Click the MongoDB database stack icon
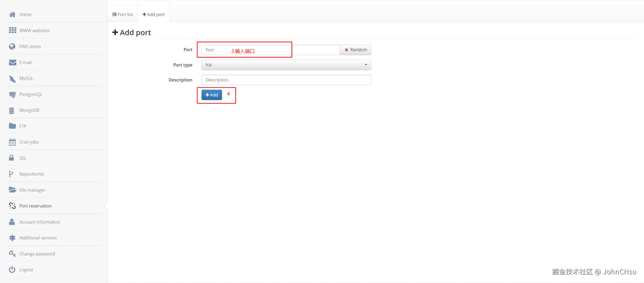 (x=11, y=110)
